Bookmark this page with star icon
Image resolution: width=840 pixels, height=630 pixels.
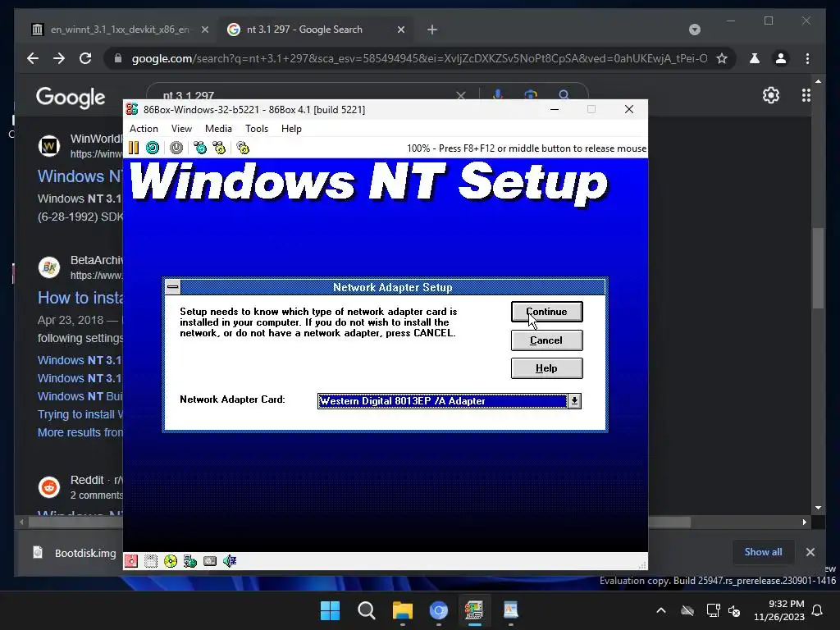tap(722, 58)
